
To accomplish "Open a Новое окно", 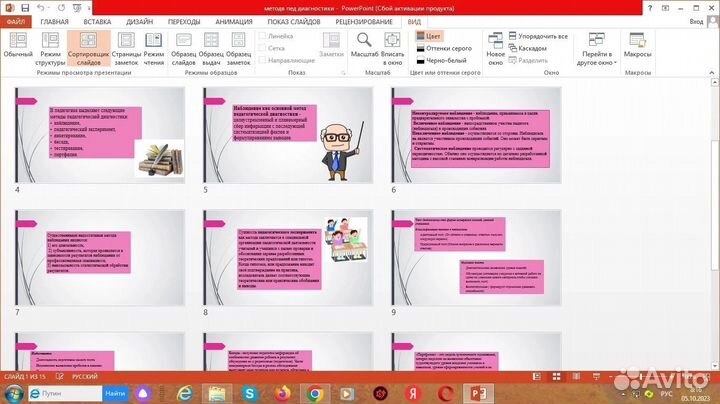I will coord(495,49).
